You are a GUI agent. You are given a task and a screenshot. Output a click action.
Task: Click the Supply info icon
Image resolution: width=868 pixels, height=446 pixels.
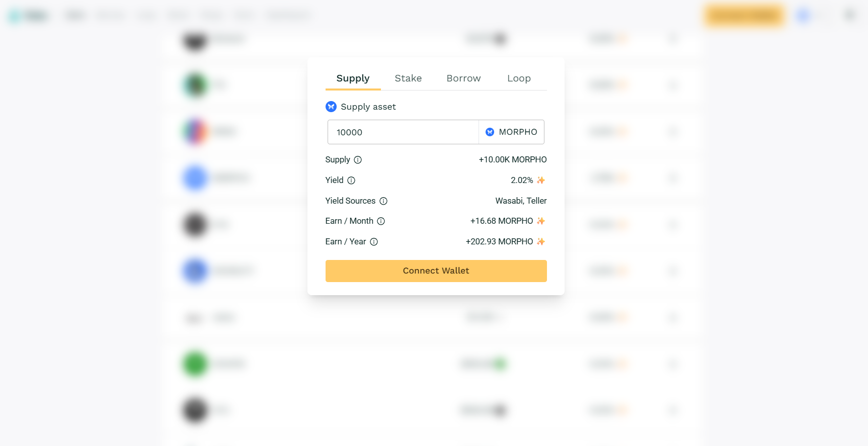point(358,160)
